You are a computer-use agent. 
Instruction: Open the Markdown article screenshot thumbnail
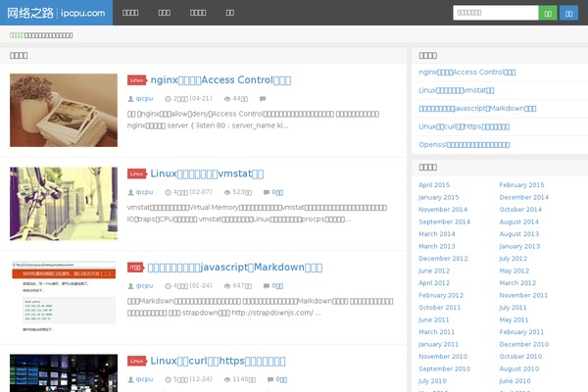pyautogui.click(x=64, y=297)
